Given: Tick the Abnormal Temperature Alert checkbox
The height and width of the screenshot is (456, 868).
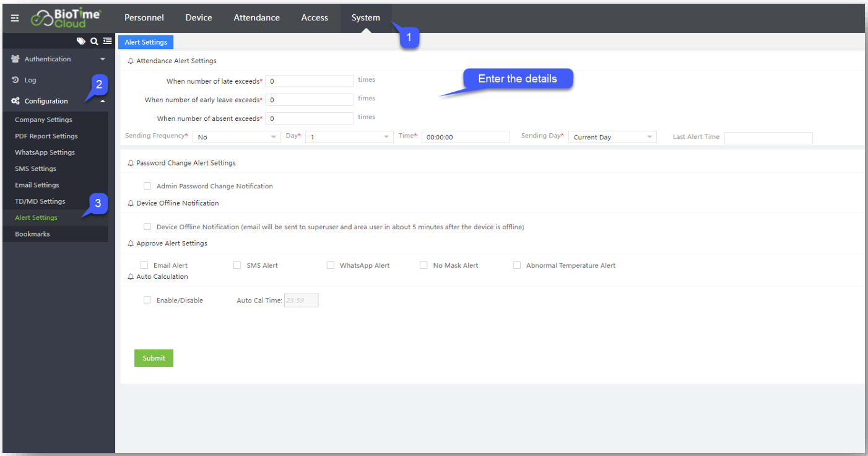Looking at the screenshot, I should coord(517,265).
